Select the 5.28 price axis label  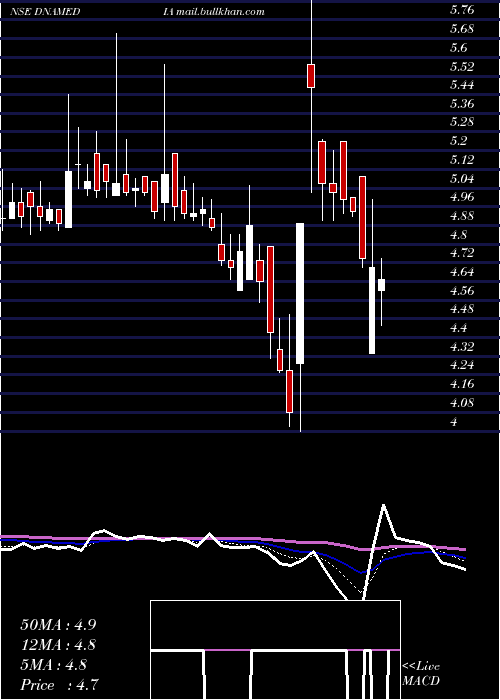tap(462, 122)
